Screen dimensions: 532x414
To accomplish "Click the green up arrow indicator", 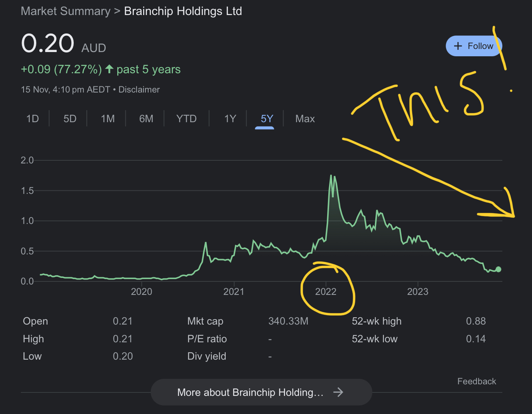I will 109,69.
